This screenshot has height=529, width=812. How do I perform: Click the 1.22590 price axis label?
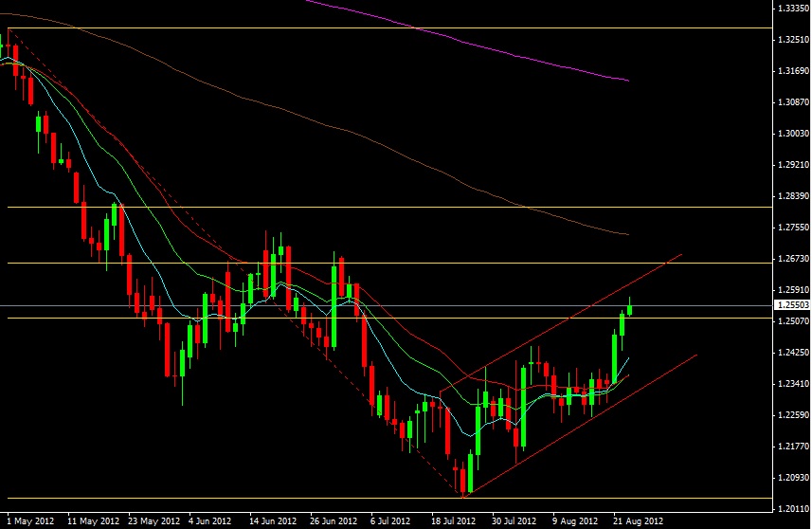tap(793, 415)
